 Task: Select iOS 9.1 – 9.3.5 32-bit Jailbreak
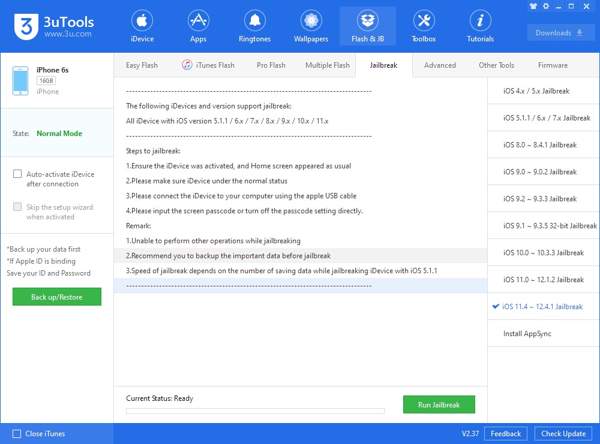(543, 226)
